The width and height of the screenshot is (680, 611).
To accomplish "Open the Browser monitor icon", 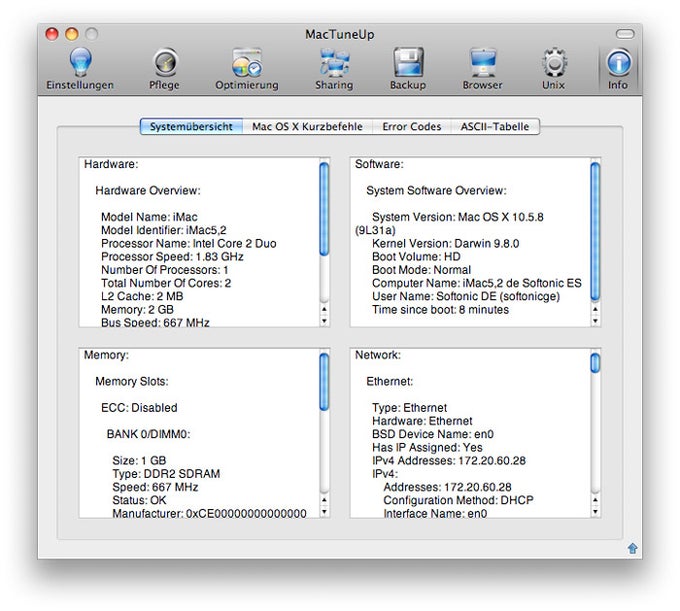I will [482, 62].
